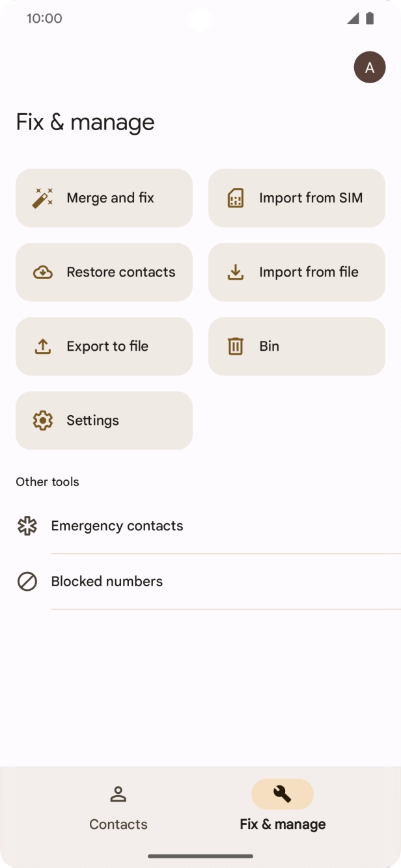This screenshot has height=868, width=401.
Task: Choose Restore contacts
Action: click(x=121, y=272)
